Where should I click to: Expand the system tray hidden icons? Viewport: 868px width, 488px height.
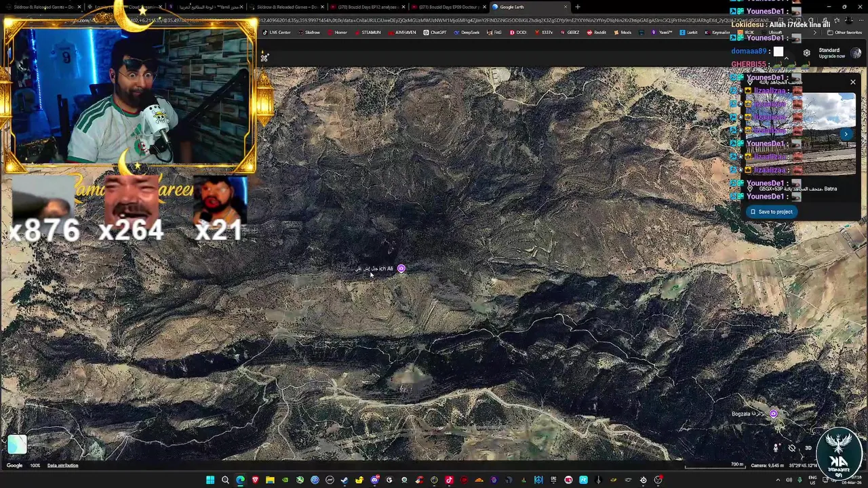point(778,480)
